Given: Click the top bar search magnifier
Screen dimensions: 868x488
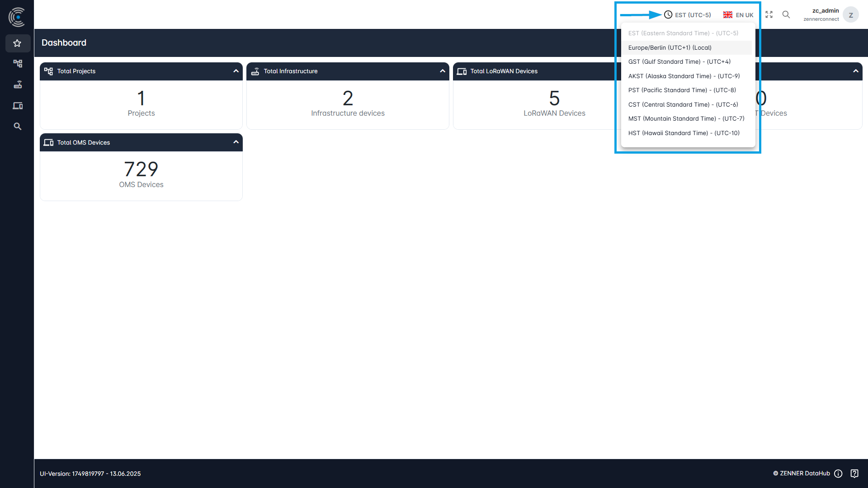Looking at the screenshot, I should click(x=786, y=15).
